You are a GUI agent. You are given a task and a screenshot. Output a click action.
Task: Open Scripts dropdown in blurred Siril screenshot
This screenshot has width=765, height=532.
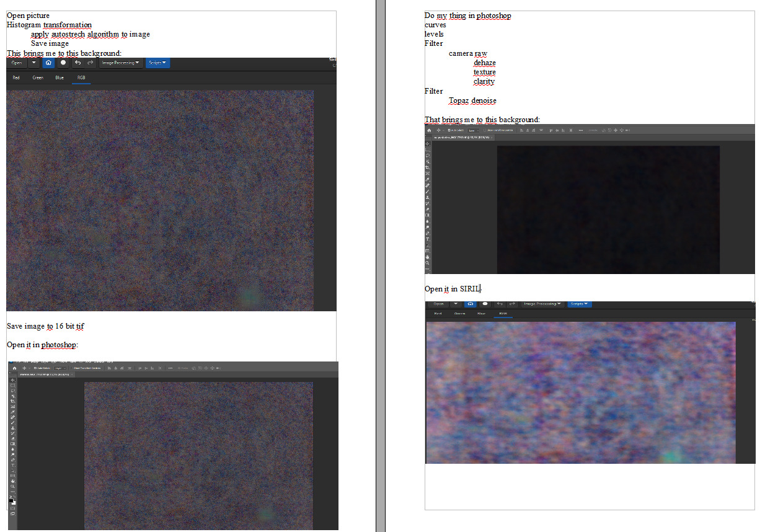click(x=579, y=304)
